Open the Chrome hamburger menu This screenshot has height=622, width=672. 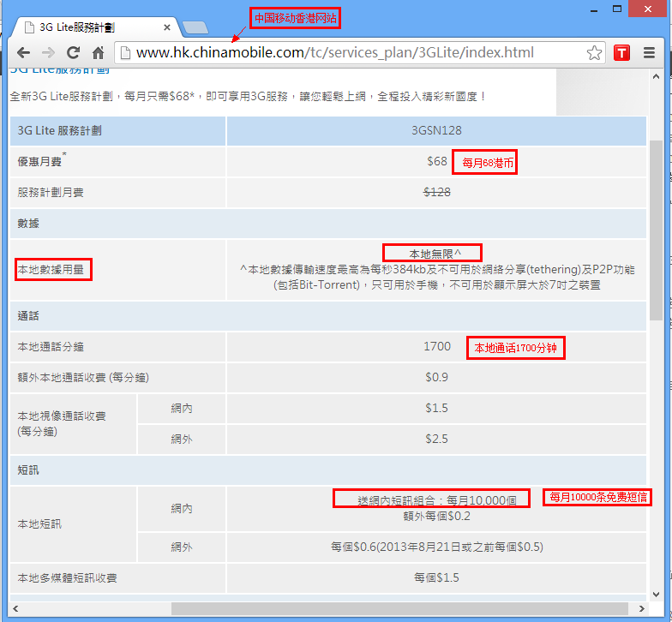[x=650, y=53]
